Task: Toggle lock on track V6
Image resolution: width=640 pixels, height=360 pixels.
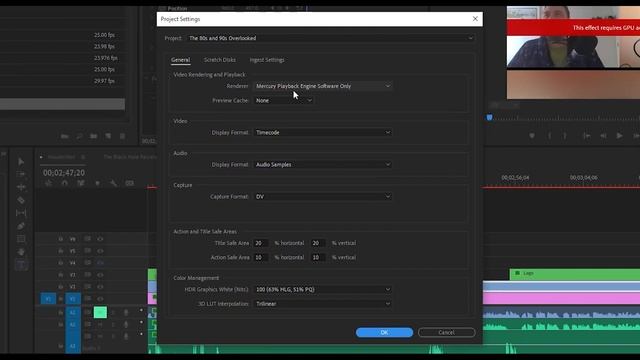Action: click(60, 239)
